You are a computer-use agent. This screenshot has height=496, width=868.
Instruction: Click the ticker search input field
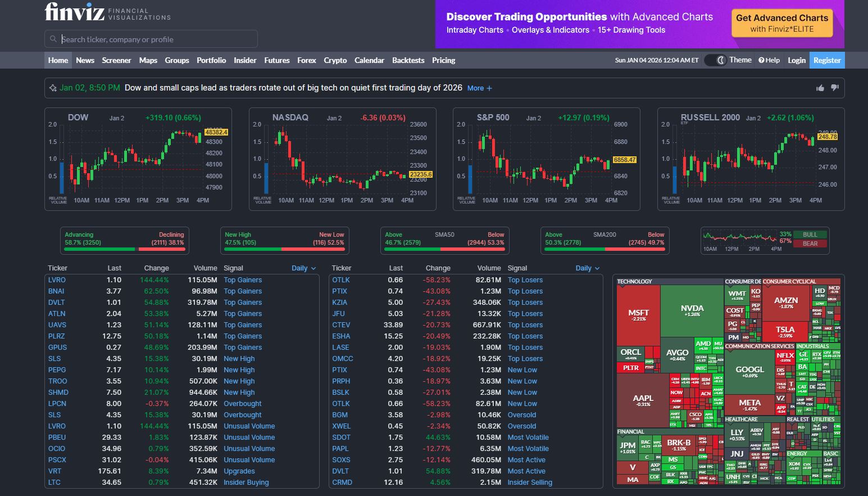click(x=152, y=39)
